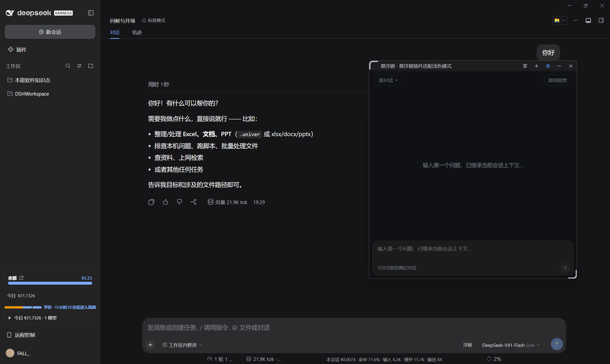Image resolution: width=610 pixels, height=364 pixels.
Task: Open DeepSeek-V41-Flash model selector
Action: 511,345
